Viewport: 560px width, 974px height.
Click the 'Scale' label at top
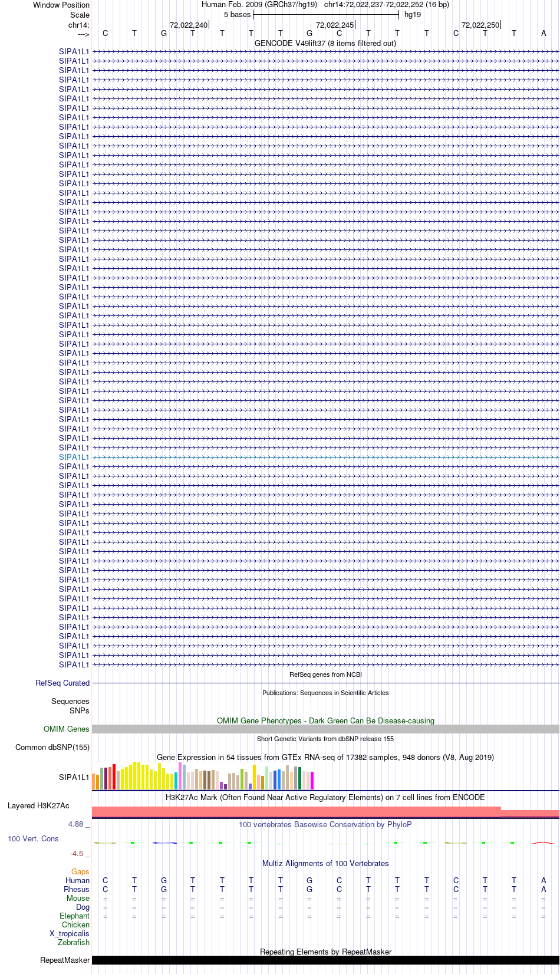(80, 15)
